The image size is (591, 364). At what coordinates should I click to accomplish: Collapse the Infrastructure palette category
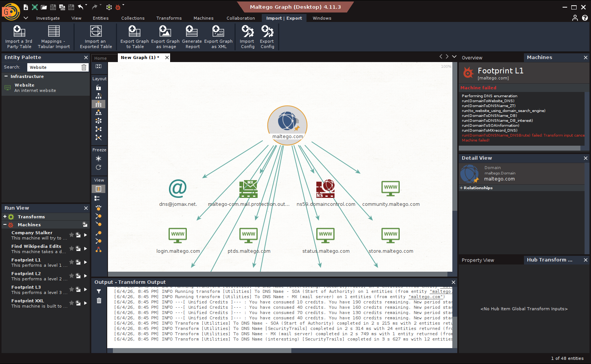[6, 76]
